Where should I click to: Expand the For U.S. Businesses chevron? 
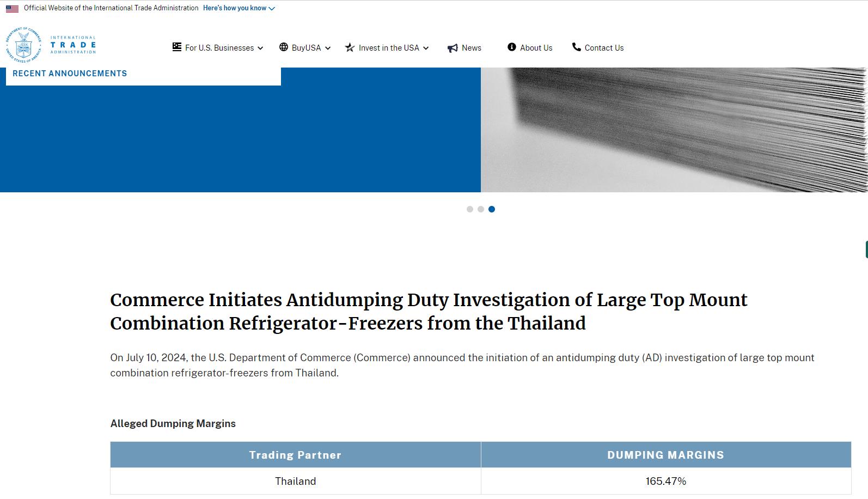point(260,48)
